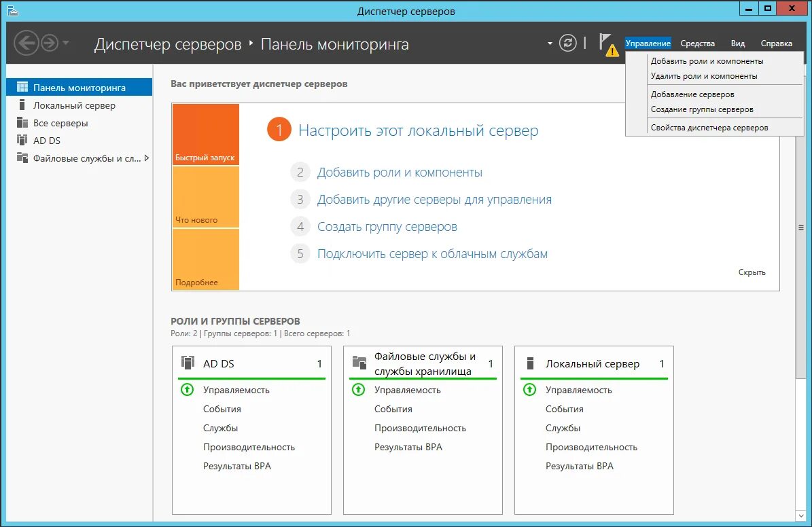Click Настроить этот локальный сервер link
Viewport: 812px width, 527px height.
(x=419, y=130)
